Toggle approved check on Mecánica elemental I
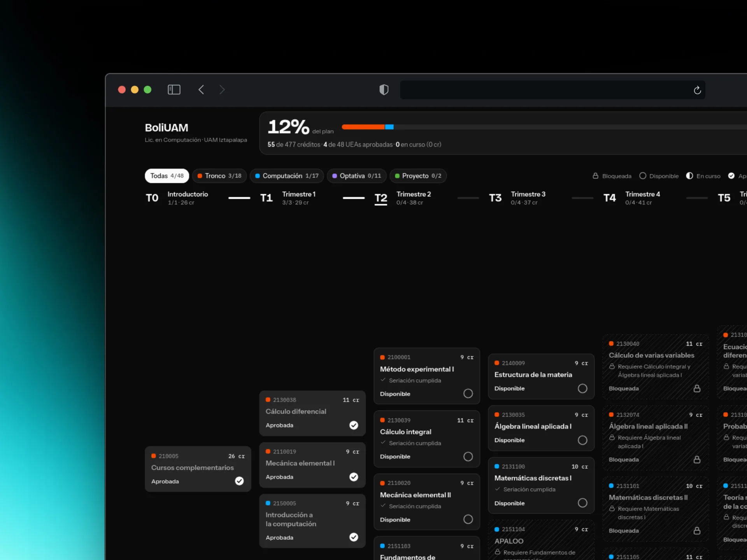 pyautogui.click(x=354, y=477)
